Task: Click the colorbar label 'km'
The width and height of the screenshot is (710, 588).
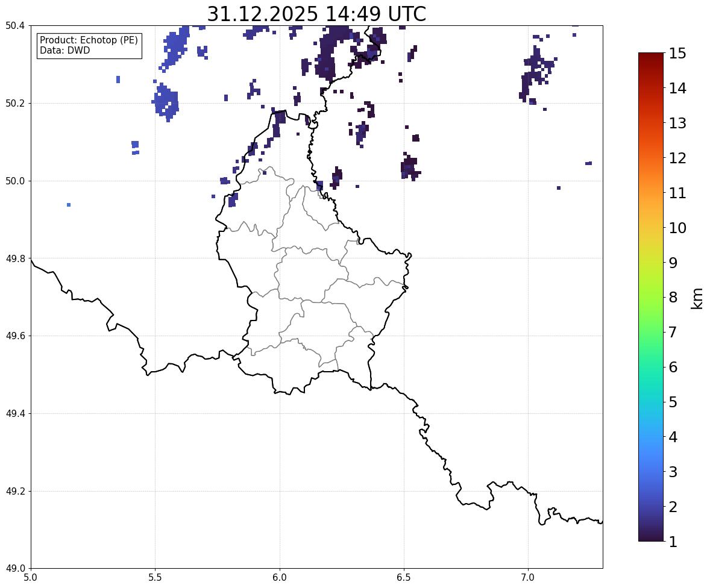Action: click(697, 298)
